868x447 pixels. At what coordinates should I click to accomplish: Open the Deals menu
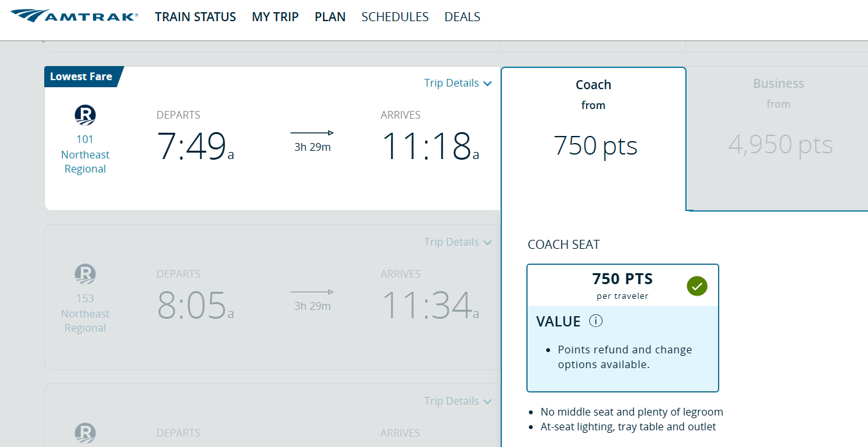[462, 17]
